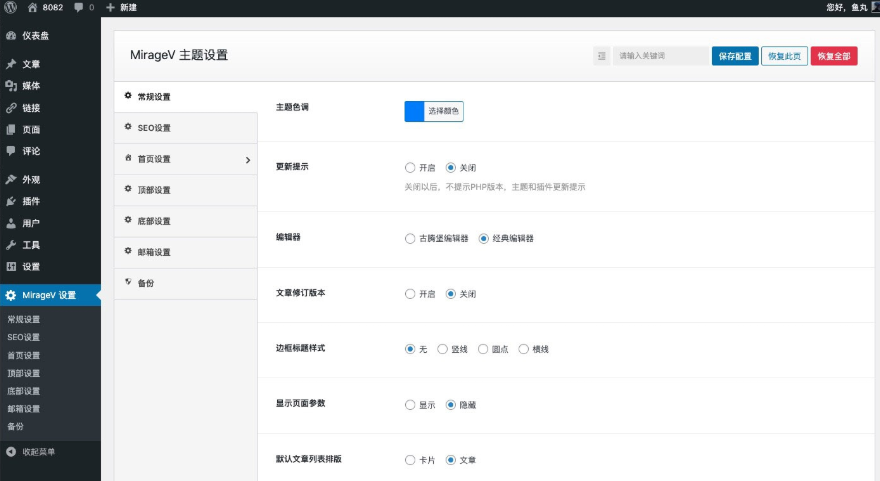Open 顶部设置 in the sidebar submenu
Screen dimensions: 880x481
(24, 373)
